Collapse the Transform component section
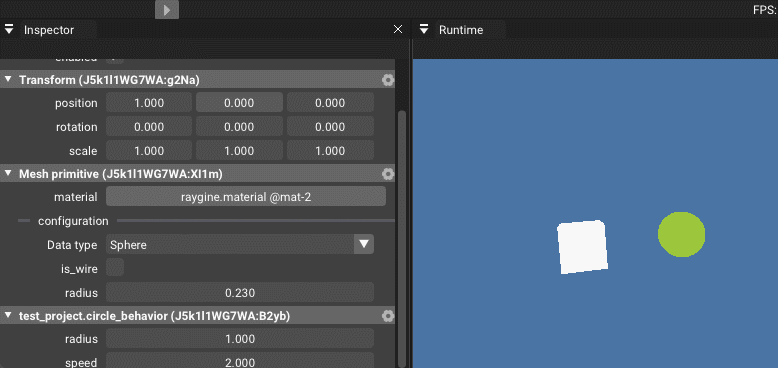The image size is (778, 368). coord(8,79)
